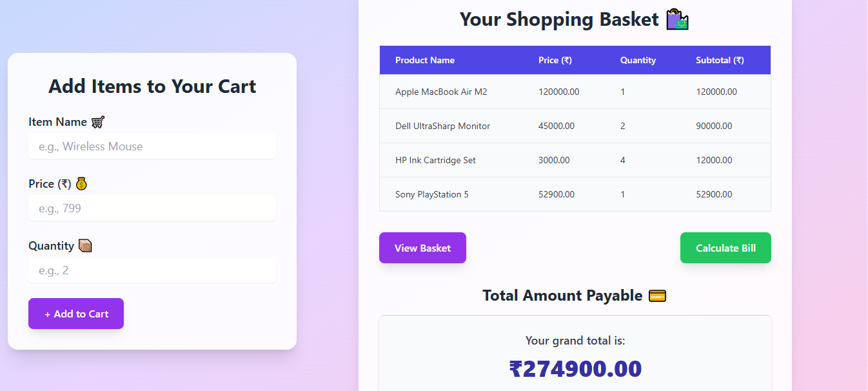This screenshot has height=391, width=868.
Task: Click the package box emoji beside Quantity
Action: 85,246
